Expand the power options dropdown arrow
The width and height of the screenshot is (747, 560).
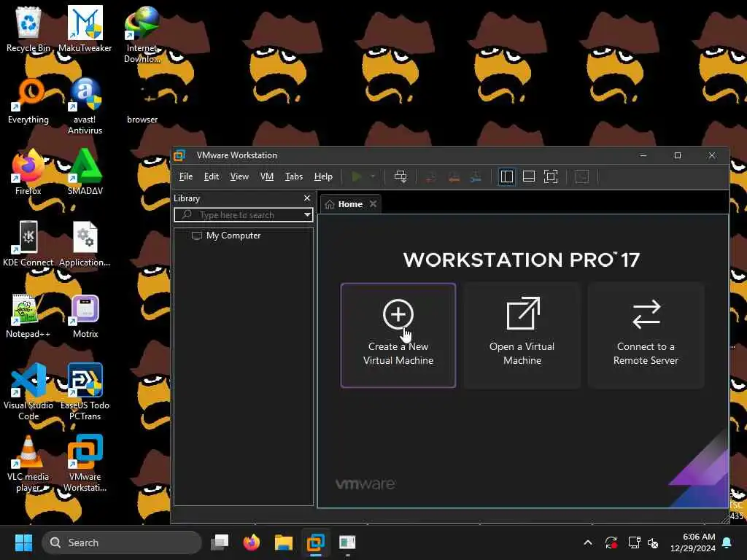373,176
